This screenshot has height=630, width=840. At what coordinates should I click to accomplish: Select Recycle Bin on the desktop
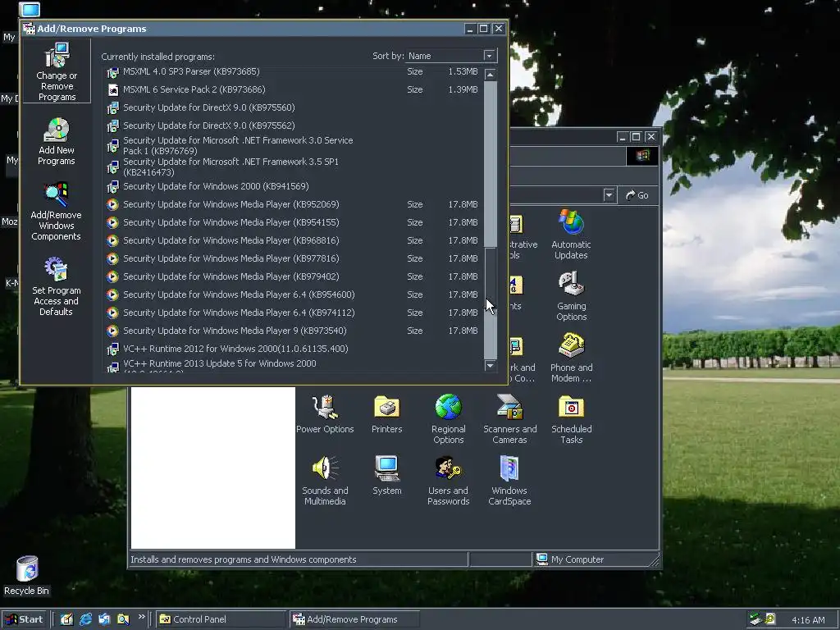(x=27, y=575)
